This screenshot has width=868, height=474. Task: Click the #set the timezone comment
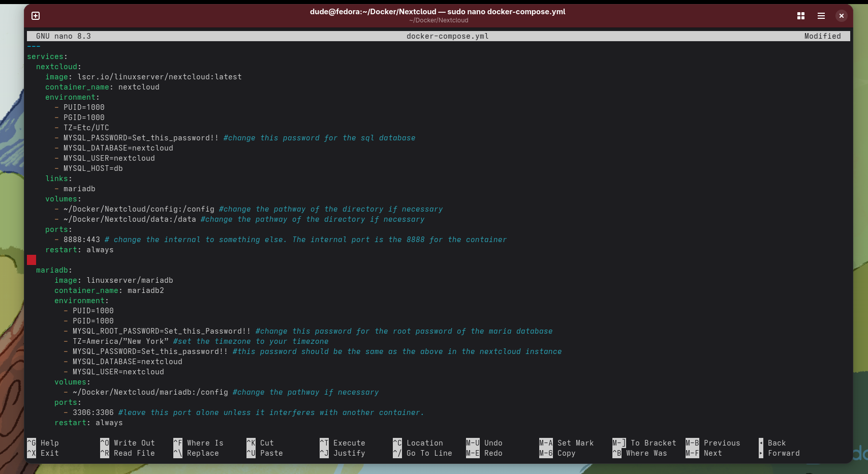point(251,341)
